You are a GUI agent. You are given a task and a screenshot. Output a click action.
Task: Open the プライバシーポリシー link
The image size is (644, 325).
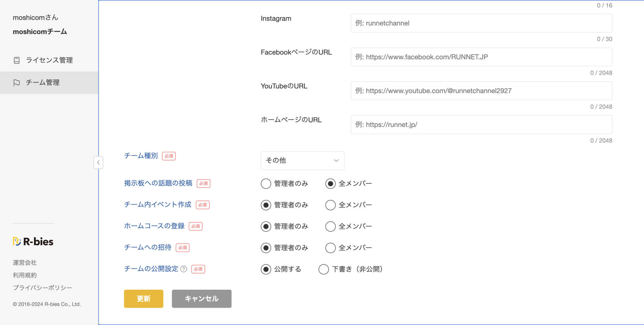[x=42, y=288]
